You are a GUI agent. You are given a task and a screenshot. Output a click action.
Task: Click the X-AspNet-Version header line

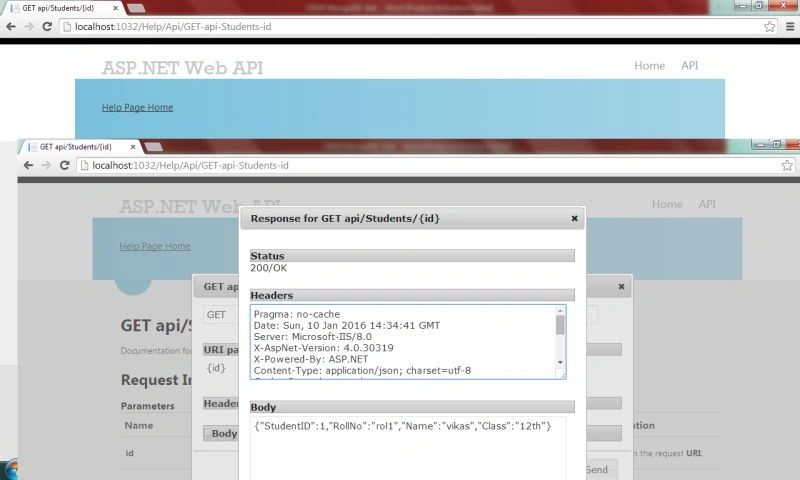(323, 348)
